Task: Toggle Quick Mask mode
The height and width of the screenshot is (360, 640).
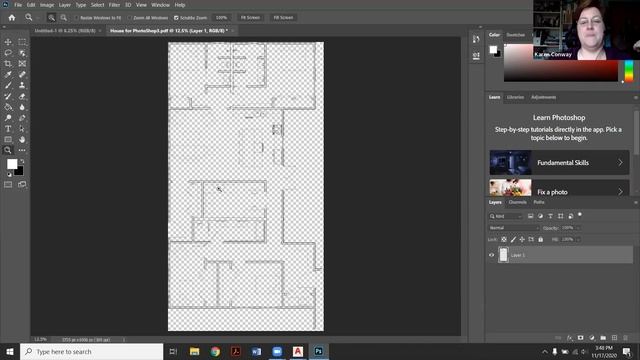Action: click(8, 184)
